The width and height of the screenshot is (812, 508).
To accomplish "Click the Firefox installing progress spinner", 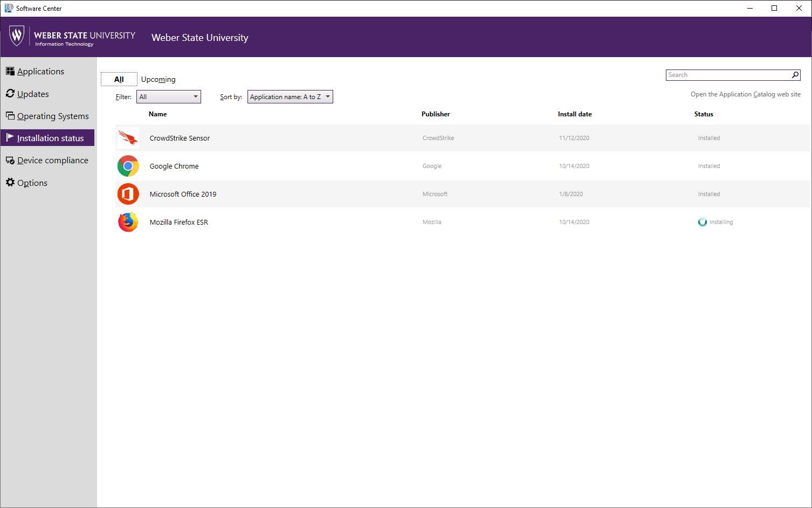I will pos(702,222).
